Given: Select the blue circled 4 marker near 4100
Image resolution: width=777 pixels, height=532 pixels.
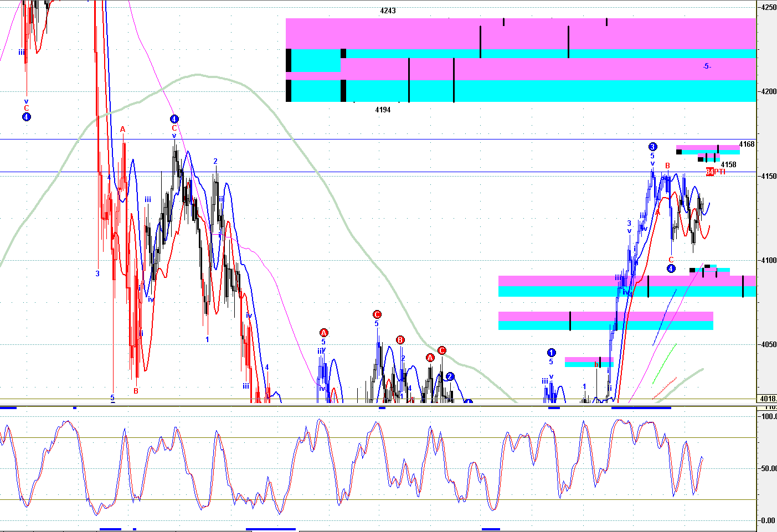Looking at the screenshot, I should pyautogui.click(x=671, y=268).
